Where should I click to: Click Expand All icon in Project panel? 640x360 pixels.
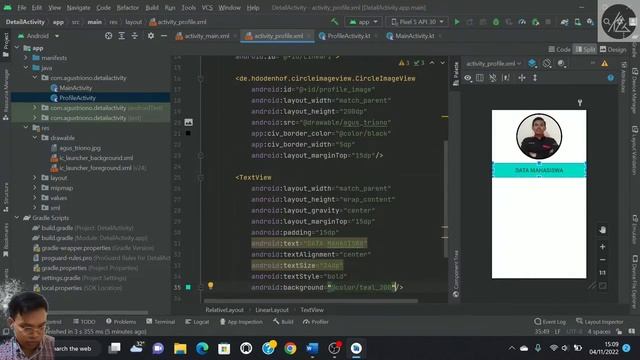tap(121, 36)
